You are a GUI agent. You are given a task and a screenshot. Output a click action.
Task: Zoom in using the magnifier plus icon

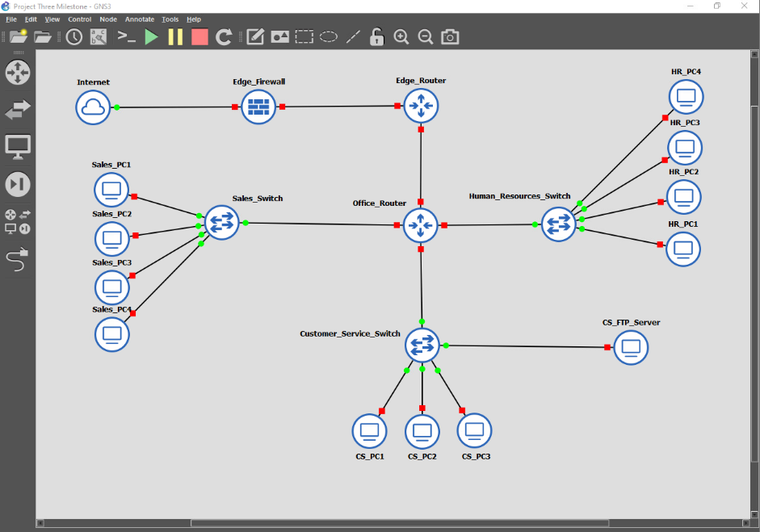click(401, 36)
